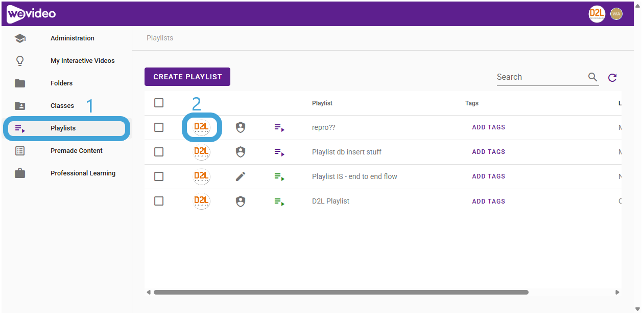Image resolution: width=644 pixels, height=314 pixels.
Task: Click the Classes folder-person icon
Action: [x=20, y=106]
